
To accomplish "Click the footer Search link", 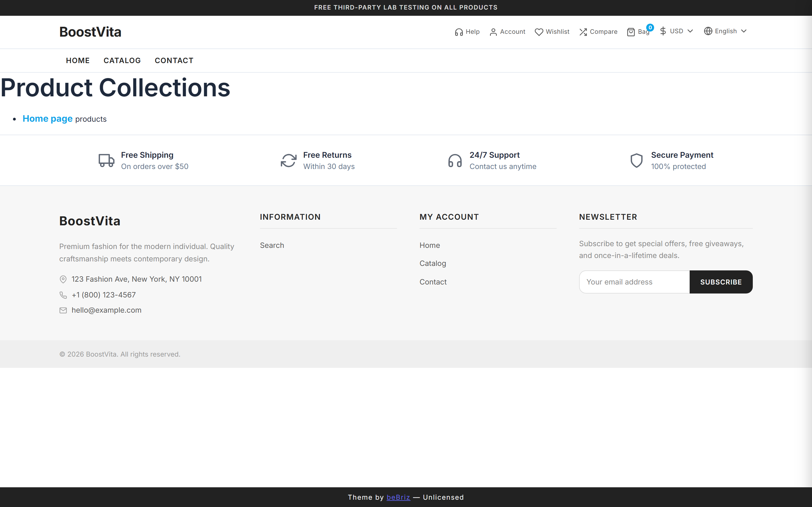I will [x=272, y=245].
